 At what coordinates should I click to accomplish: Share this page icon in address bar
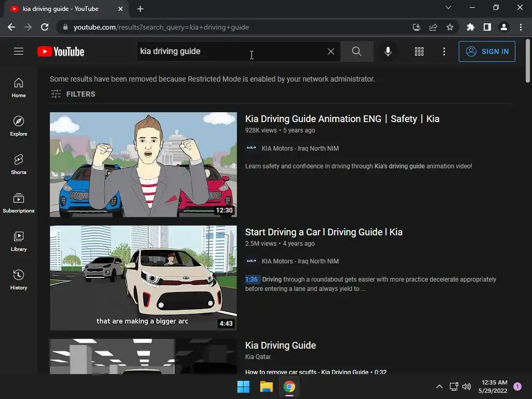point(433,27)
